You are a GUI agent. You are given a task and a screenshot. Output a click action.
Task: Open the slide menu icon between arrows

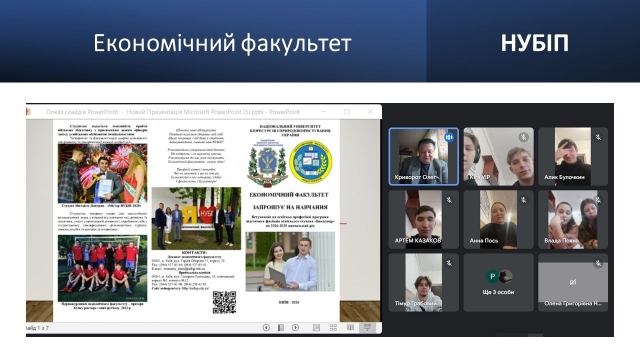tap(281, 328)
